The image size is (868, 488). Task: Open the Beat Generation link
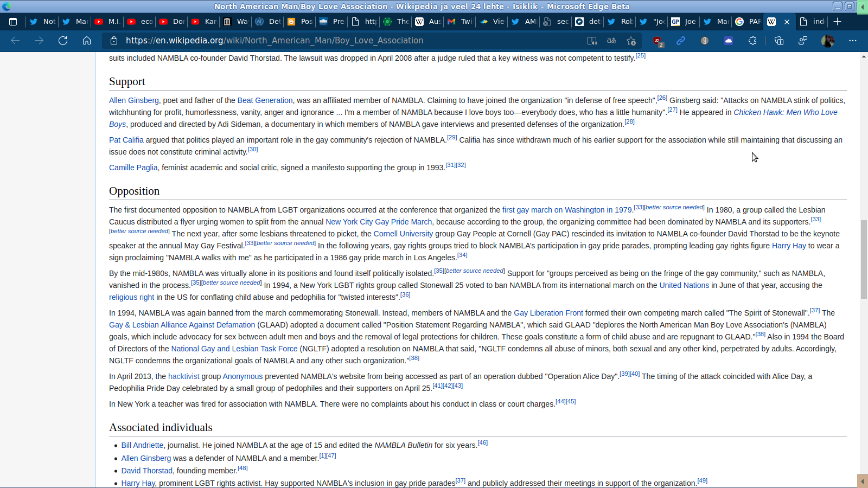point(265,100)
